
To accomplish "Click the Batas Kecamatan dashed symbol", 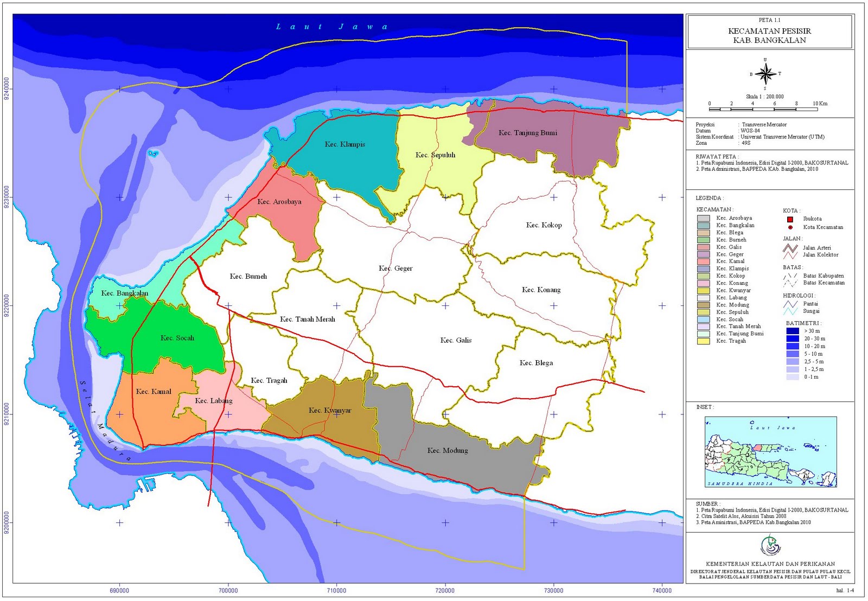I will (x=789, y=283).
